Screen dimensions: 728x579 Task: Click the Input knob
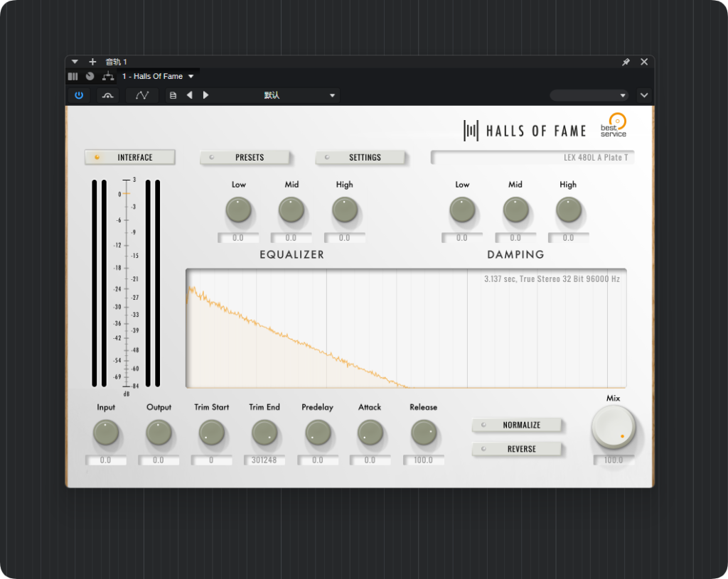point(106,433)
